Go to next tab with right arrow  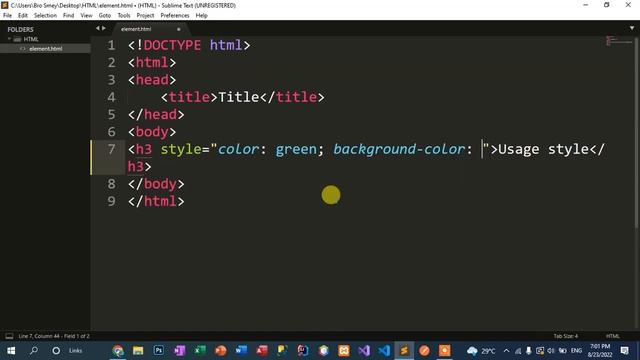coord(104,28)
